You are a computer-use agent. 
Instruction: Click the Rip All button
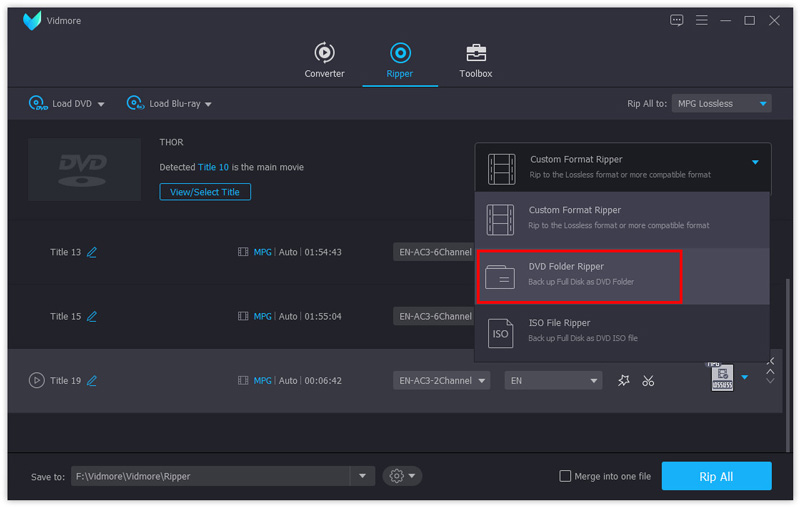[716, 476]
